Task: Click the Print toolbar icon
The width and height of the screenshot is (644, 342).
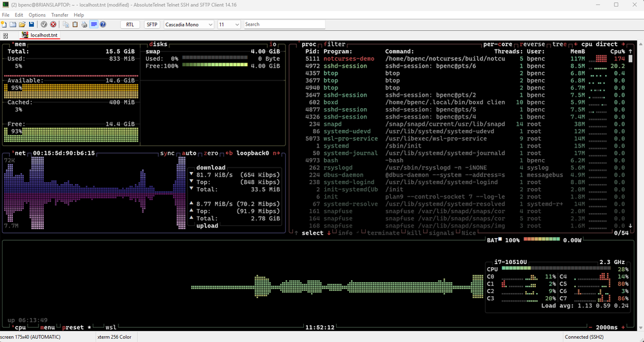Action: [84, 24]
